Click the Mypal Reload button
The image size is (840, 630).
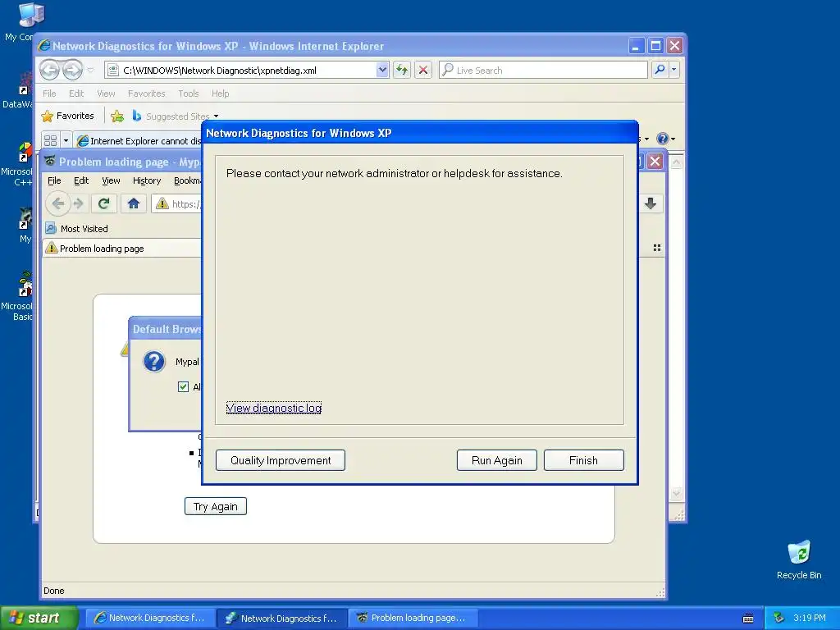tap(104, 203)
